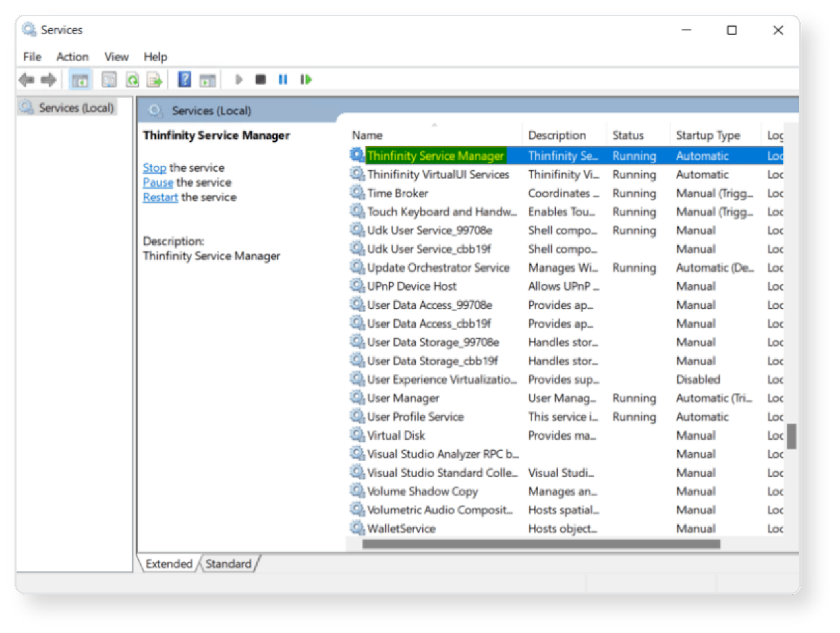Select the Thinfinity Service Manager row
Image resolution: width=840 pixels, height=633 pixels.
pyautogui.click(x=566, y=155)
